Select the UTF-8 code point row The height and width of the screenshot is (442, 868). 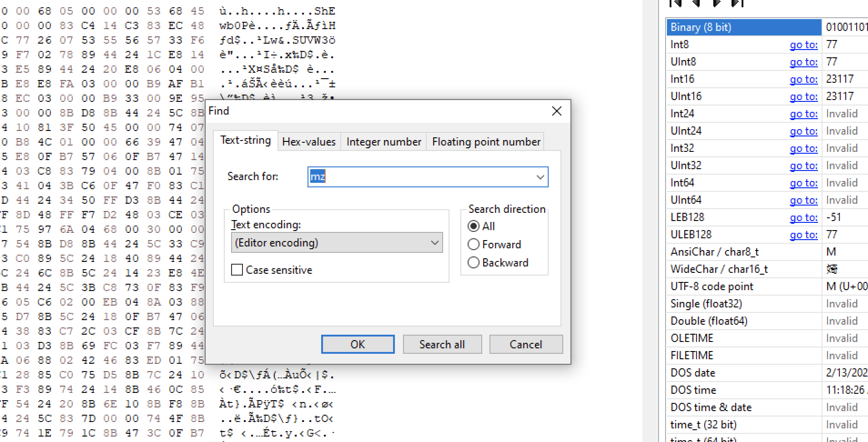pos(767,286)
